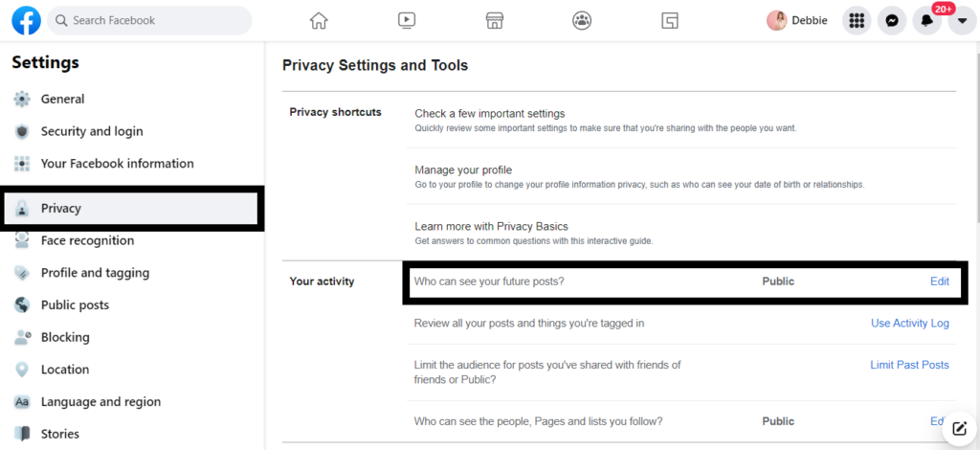The width and height of the screenshot is (980, 450).
Task: Click 'Who can see the people, Pages' text
Action: (x=538, y=421)
